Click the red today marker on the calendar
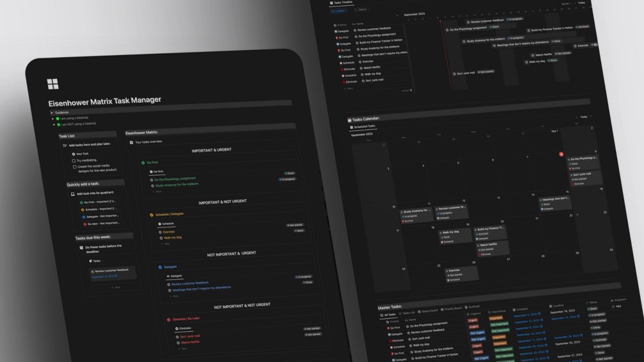 tap(561, 154)
